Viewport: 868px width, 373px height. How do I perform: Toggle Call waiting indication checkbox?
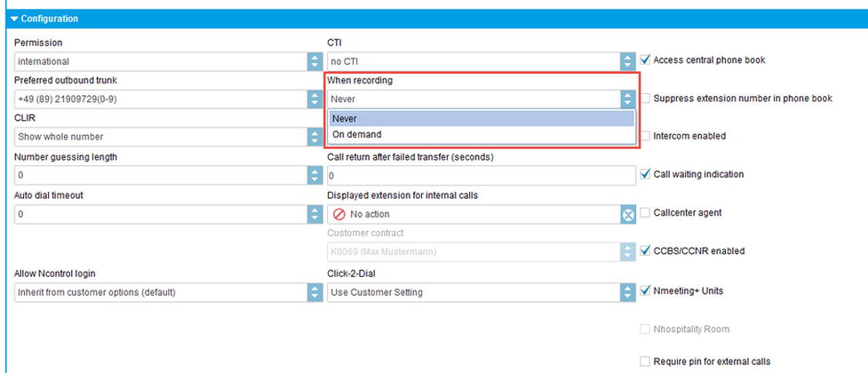(x=645, y=174)
